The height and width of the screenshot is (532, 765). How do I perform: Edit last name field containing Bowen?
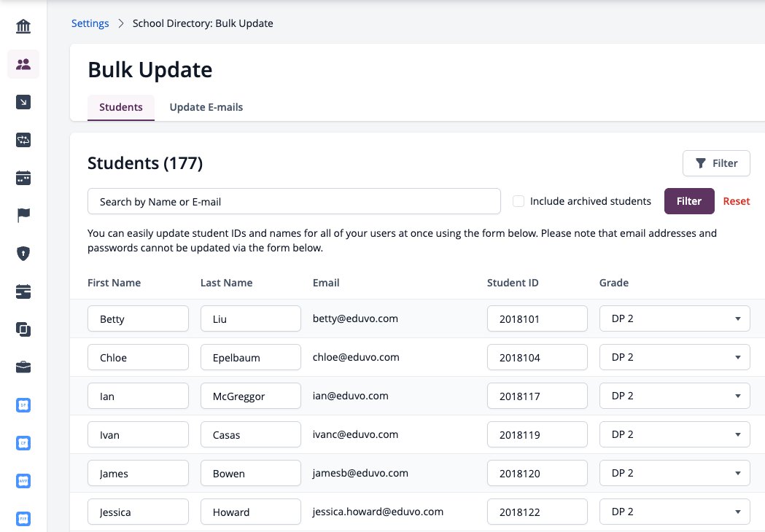click(251, 473)
